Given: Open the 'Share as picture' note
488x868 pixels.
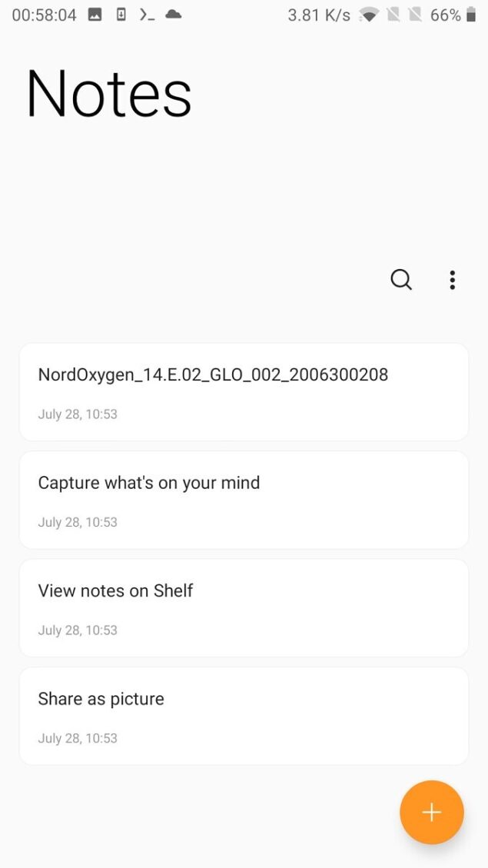Looking at the screenshot, I should click(101, 699).
